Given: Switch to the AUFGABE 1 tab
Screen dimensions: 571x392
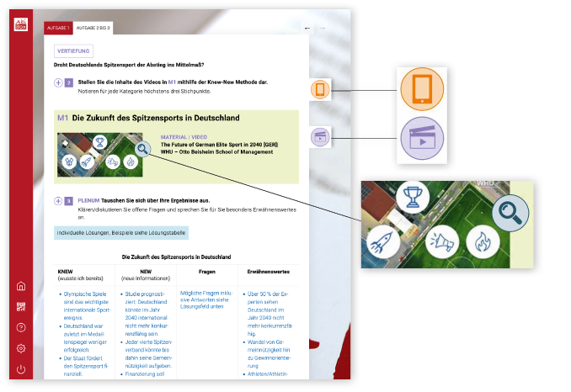Looking at the screenshot, I should (56, 29).
